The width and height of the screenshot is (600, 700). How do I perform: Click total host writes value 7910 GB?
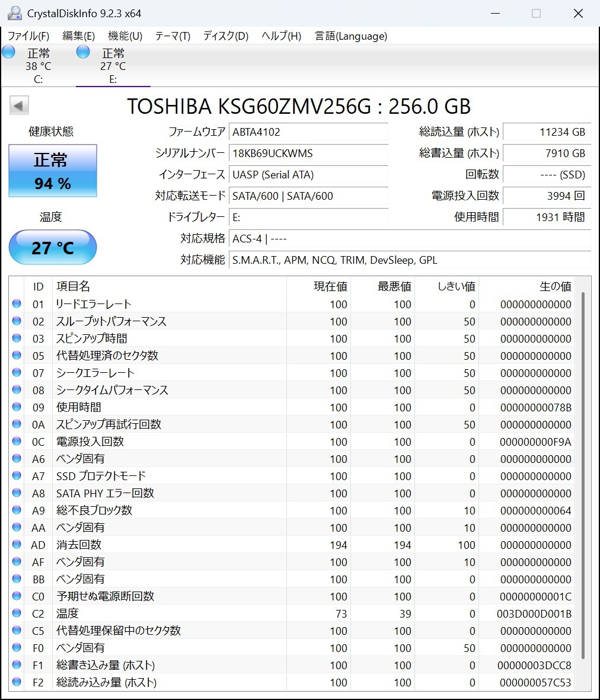pos(547,153)
